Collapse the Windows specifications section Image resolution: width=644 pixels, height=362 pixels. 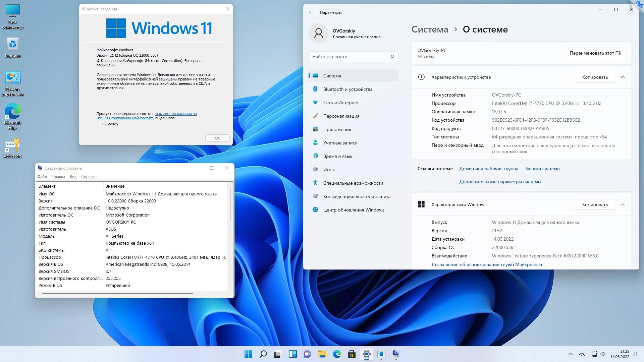[623, 204]
